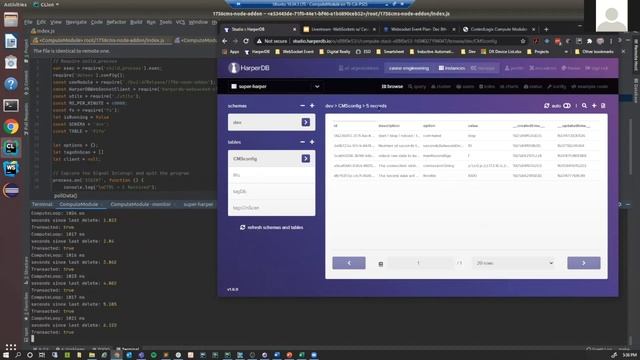
Task: Remove table using minus icon beside tables
Action: [x=302, y=142]
